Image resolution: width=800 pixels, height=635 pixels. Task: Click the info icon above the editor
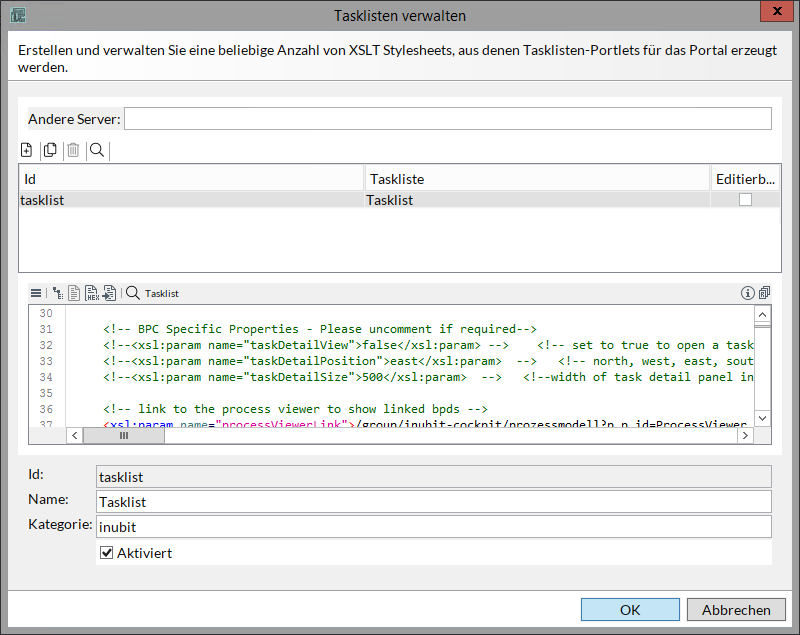[746, 293]
